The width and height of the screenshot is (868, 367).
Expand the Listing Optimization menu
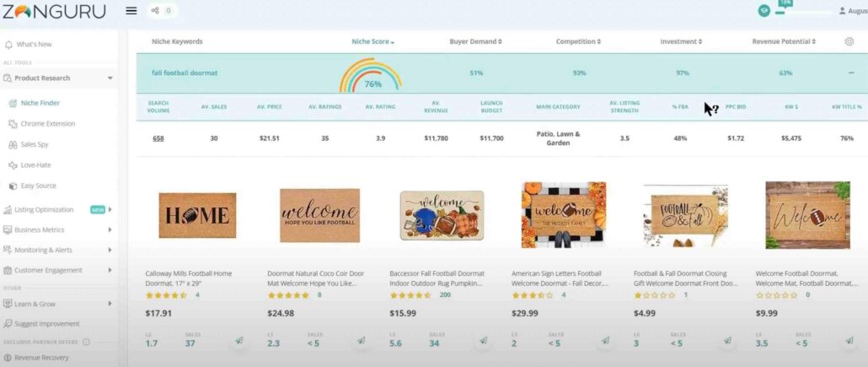[x=110, y=209]
